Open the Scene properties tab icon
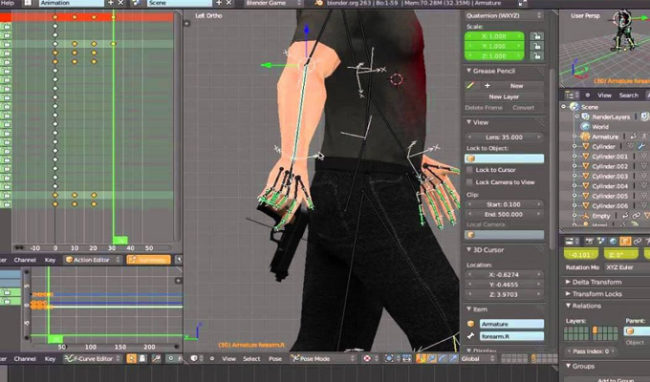 601,241
